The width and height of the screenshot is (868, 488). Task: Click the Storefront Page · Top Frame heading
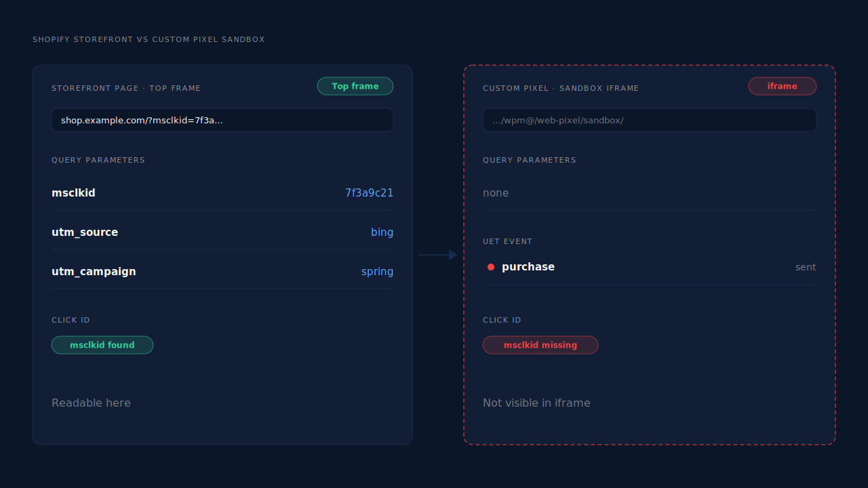pos(126,88)
